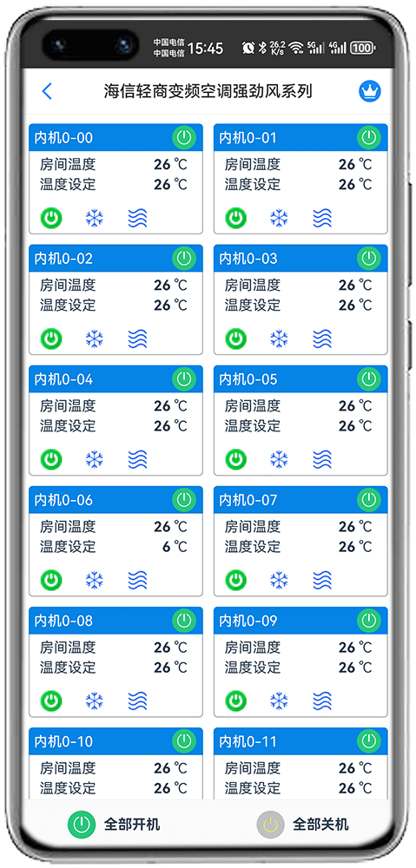Click snowflake cooling icon in 内机0-04

(x=95, y=459)
